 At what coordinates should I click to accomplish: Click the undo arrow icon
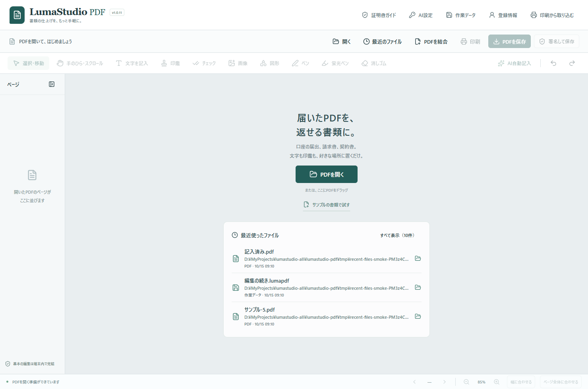click(553, 63)
